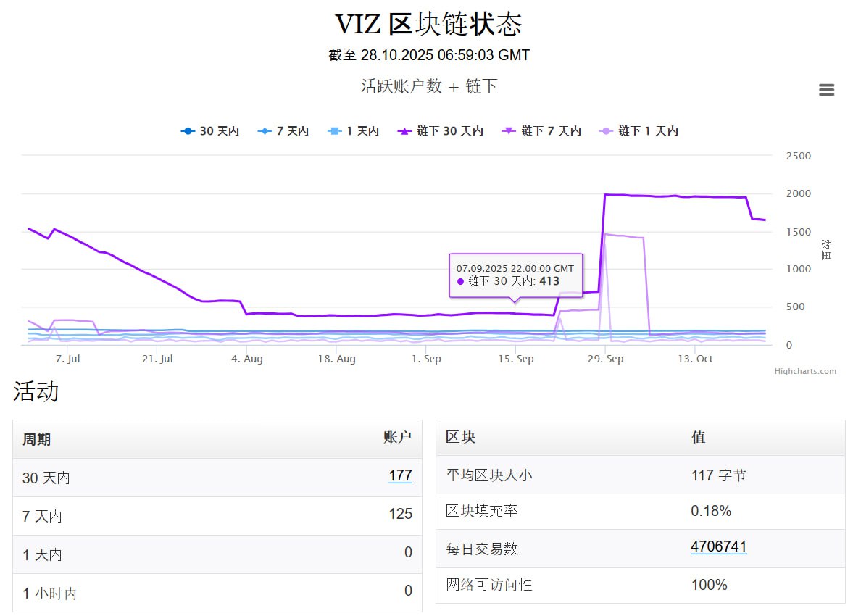This screenshot has width=853, height=616.
Task: Open the 177 accounts link for 30 天内
Action: (x=400, y=476)
